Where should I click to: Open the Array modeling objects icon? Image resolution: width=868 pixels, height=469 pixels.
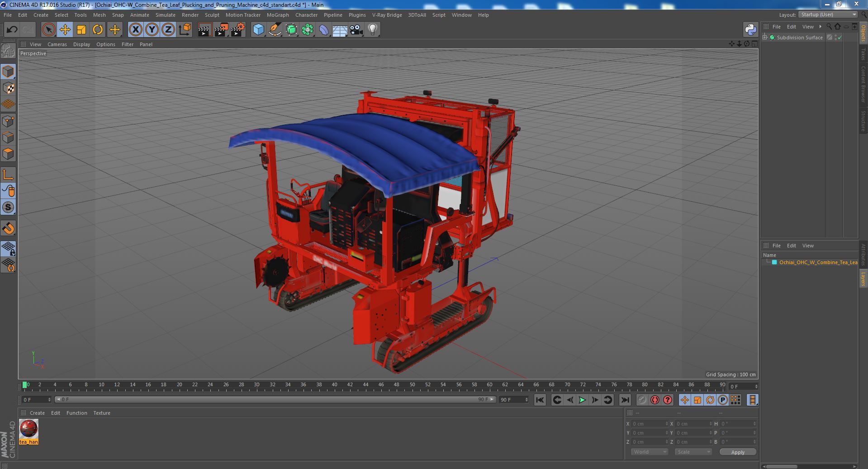[308, 30]
